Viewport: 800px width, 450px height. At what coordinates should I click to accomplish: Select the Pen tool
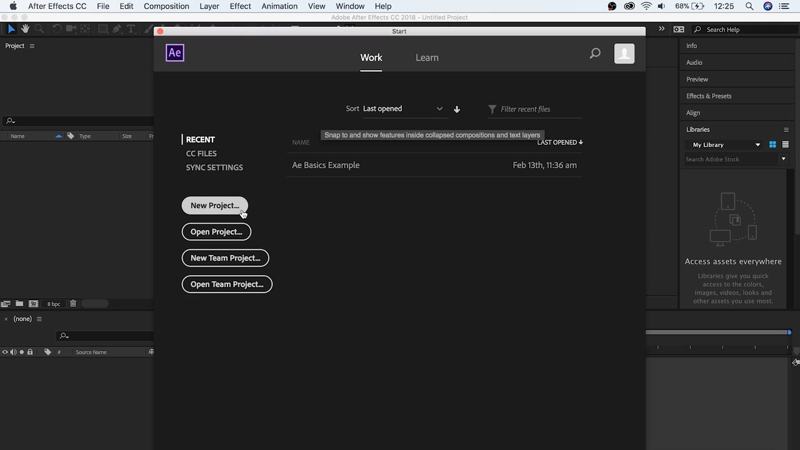pos(117,29)
